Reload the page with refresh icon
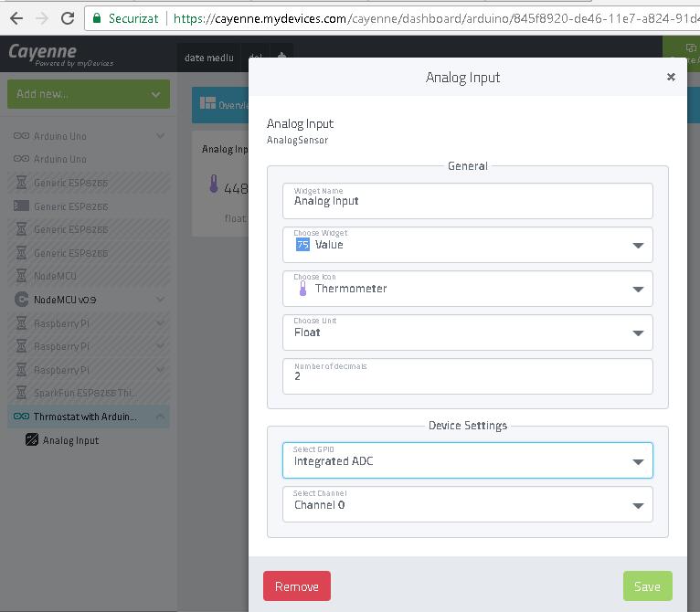This screenshot has width=700, height=612. tap(68, 18)
